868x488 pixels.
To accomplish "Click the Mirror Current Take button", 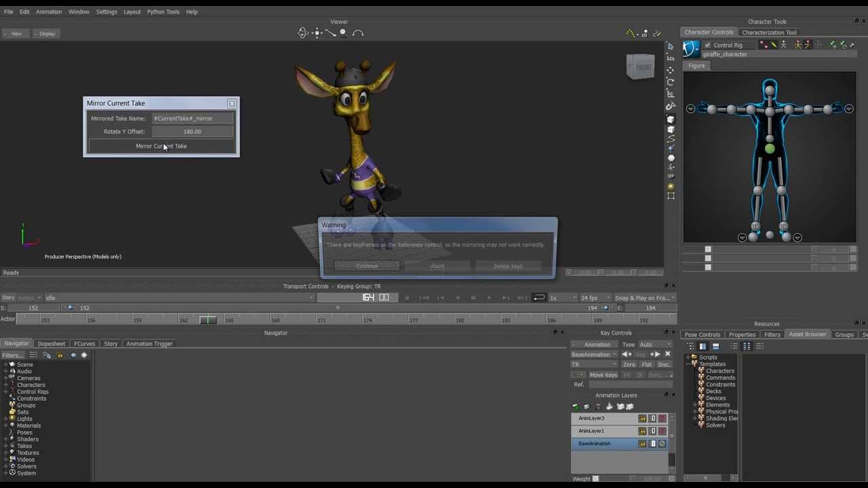I will (x=161, y=146).
